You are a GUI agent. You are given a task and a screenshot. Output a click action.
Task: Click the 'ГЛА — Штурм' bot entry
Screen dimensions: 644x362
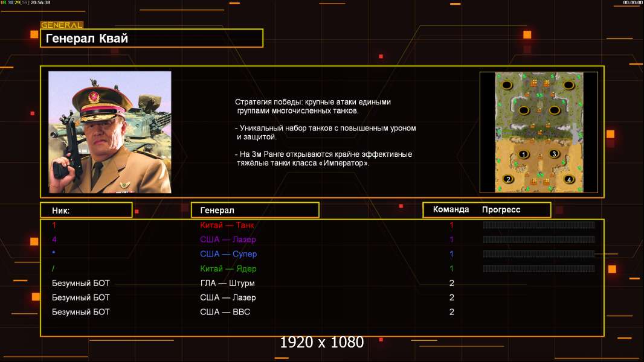(227, 284)
